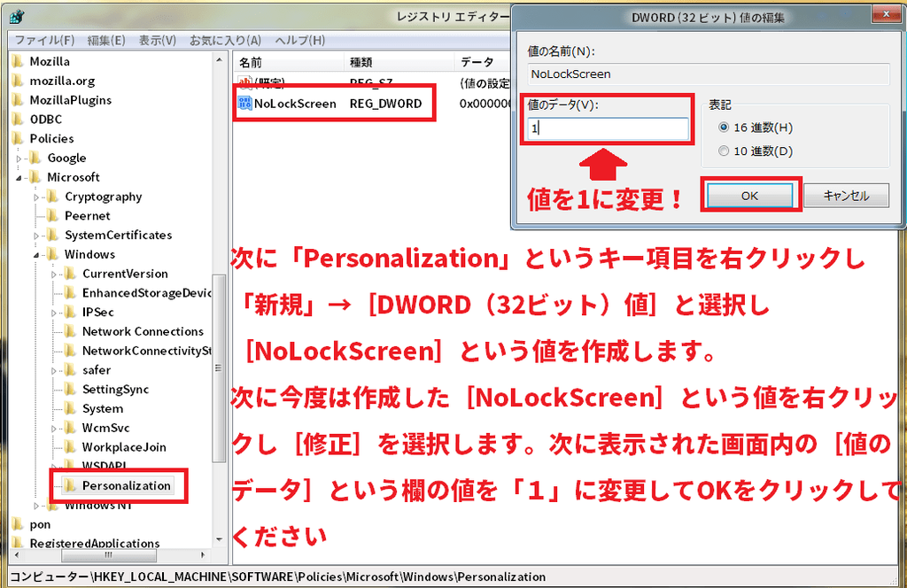Click the tree scroll-down arrow
The image size is (907, 588).
(220, 539)
